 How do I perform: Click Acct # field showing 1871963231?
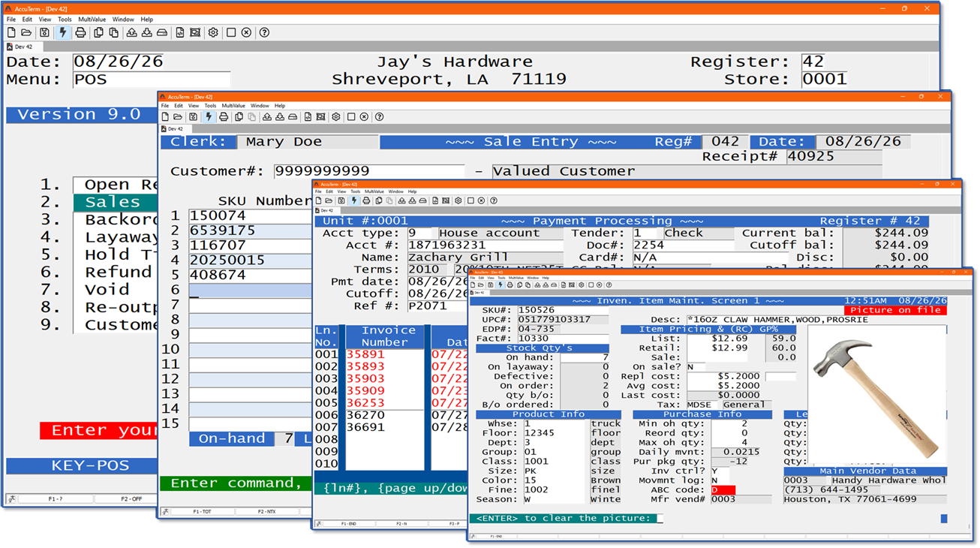(485, 245)
